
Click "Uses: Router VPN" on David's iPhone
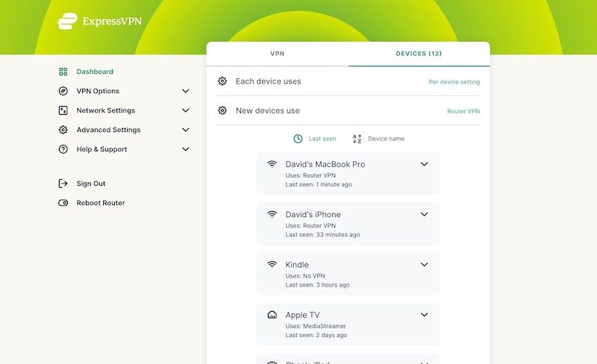pyautogui.click(x=310, y=226)
